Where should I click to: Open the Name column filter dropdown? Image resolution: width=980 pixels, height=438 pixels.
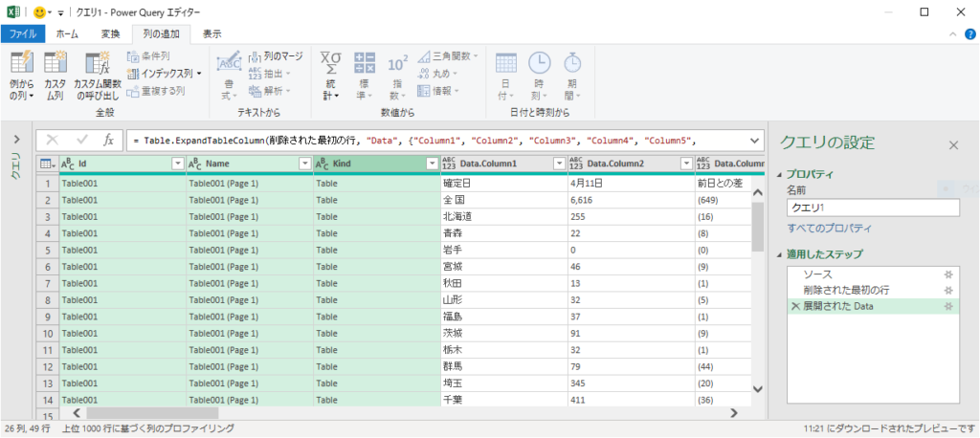[303, 164]
